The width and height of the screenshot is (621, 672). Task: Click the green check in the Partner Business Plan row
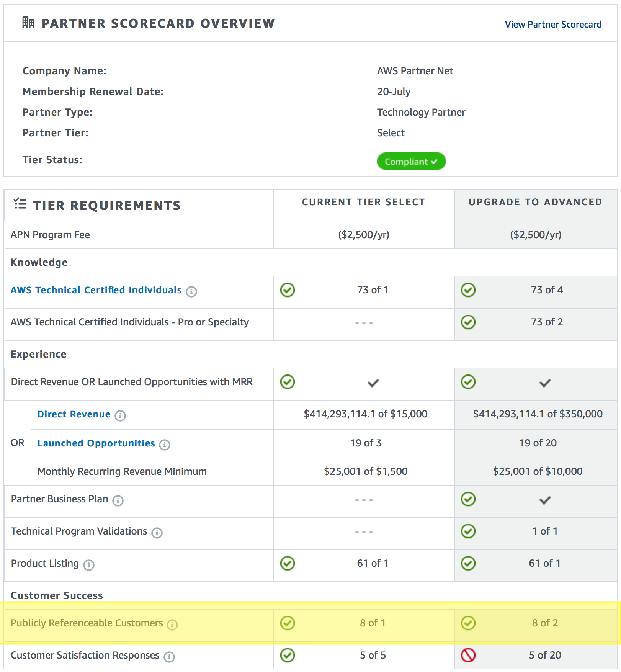[468, 499]
